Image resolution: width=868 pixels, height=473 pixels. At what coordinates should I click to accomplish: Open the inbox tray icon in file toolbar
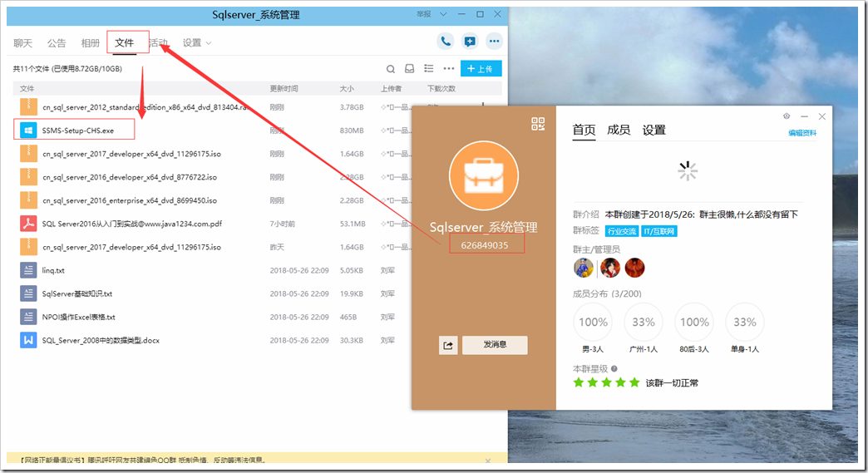tap(410, 69)
